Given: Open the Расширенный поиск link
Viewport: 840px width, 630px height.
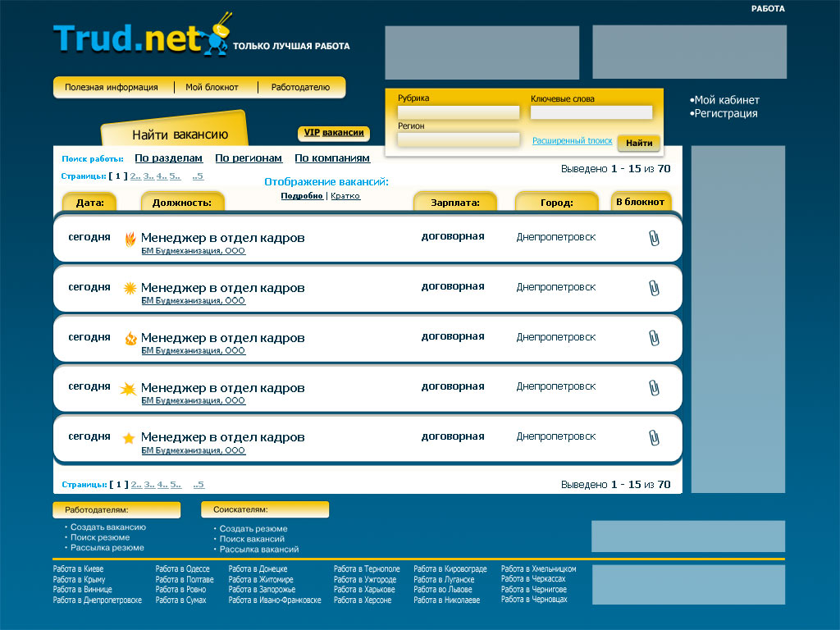Looking at the screenshot, I should (x=572, y=141).
